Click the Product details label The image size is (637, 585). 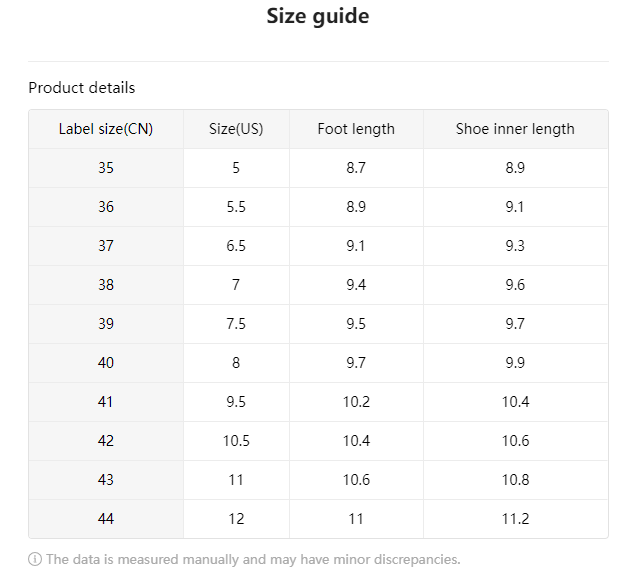(82, 88)
